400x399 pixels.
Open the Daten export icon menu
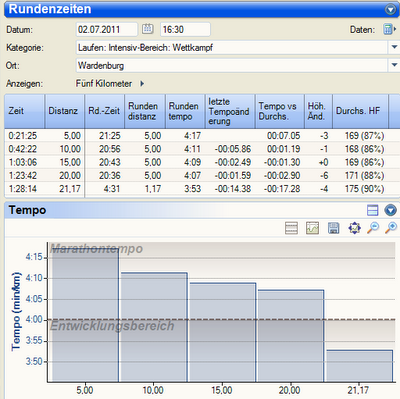click(389, 29)
